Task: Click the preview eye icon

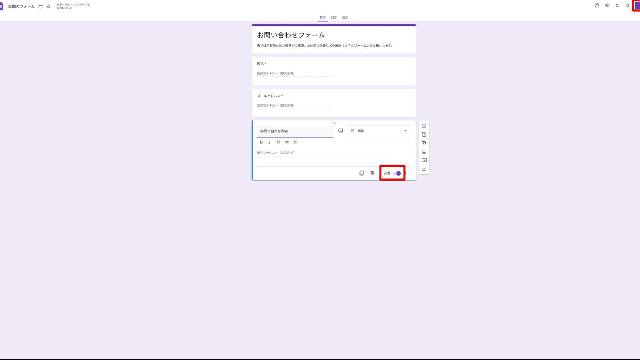Action: [x=607, y=6]
